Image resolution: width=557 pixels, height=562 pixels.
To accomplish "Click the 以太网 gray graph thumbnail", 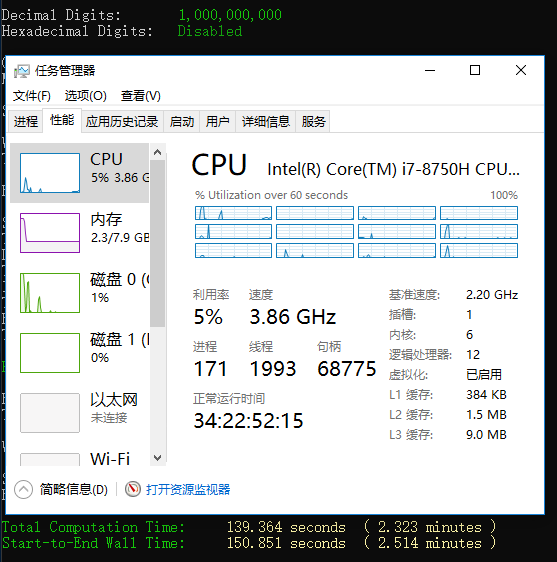I will 50,413.
